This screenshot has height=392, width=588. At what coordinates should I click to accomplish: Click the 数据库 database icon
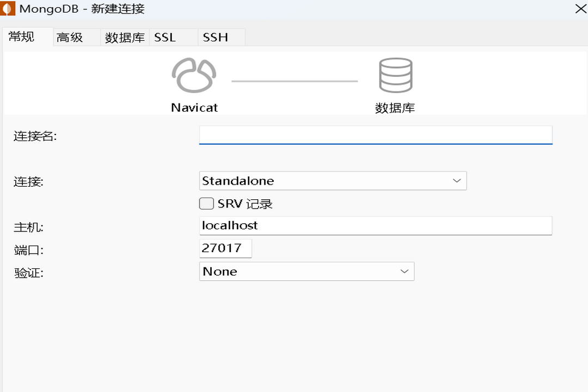pos(395,73)
